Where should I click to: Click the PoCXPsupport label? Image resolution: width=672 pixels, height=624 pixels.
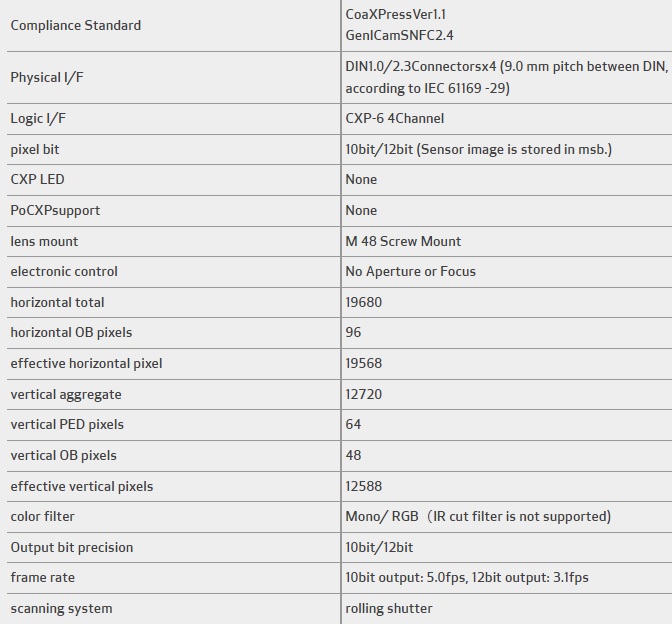55,210
